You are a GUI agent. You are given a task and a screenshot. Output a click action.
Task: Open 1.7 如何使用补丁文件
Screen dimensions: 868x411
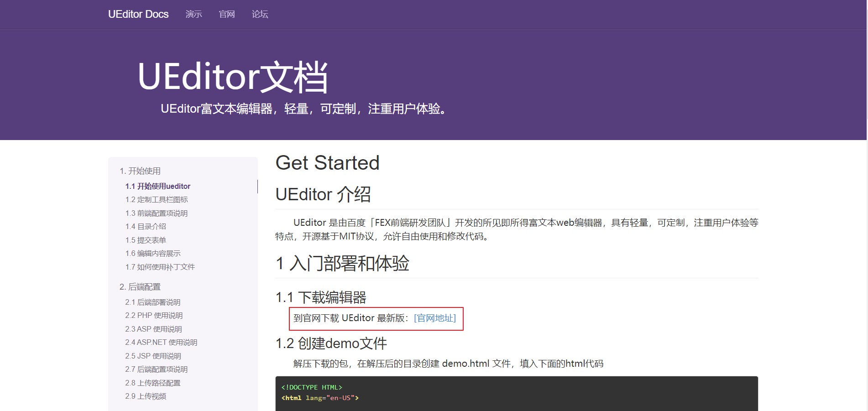[160, 267]
